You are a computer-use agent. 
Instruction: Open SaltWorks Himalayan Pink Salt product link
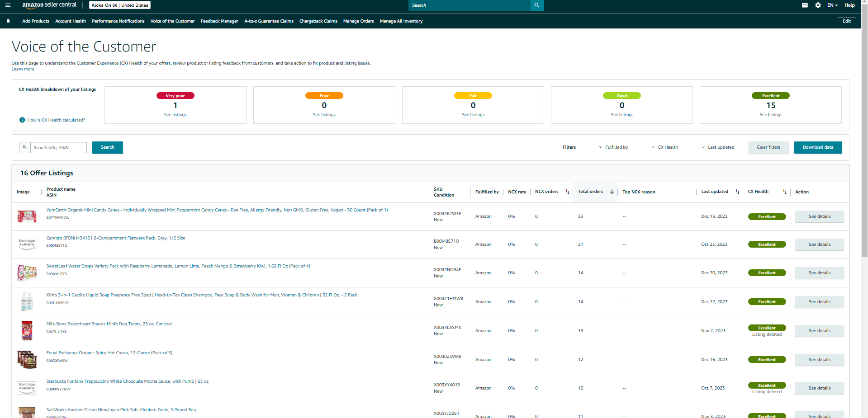pyautogui.click(x=121, y=410)
